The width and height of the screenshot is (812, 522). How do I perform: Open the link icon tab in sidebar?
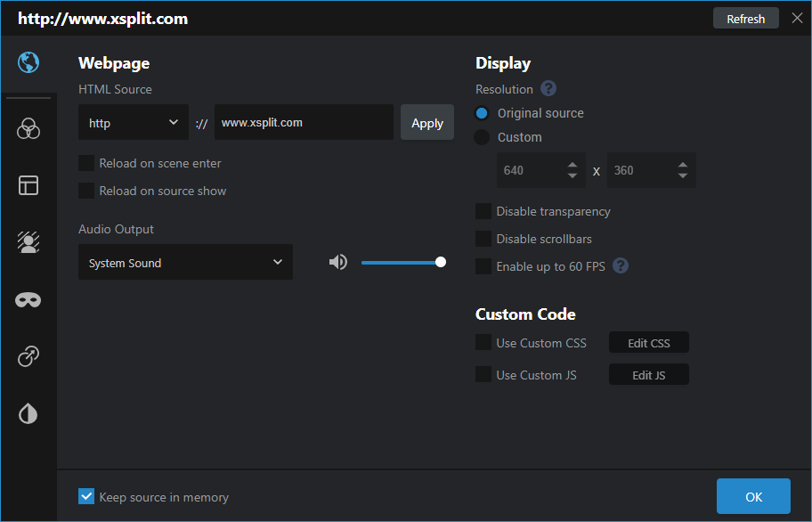click(x=28, y=356)
